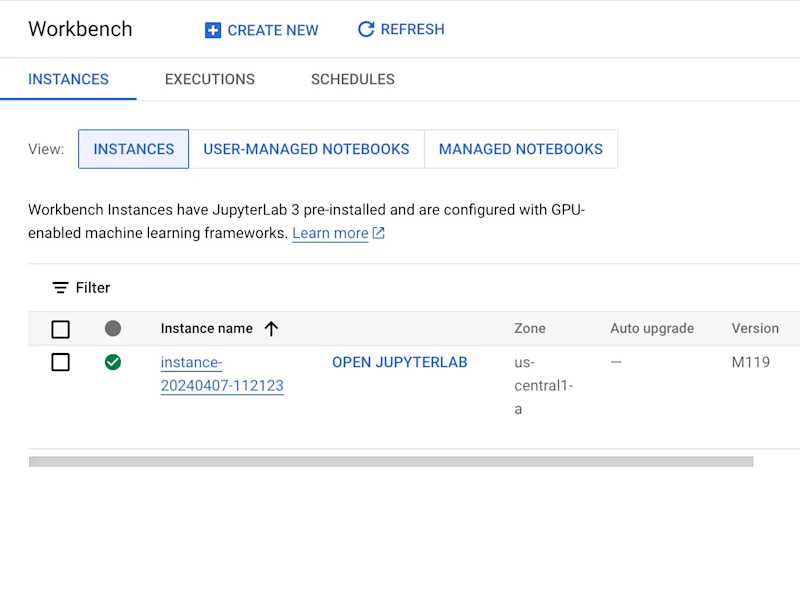
Task: Click the Auto upgrade dash cell
Action: point(616,362)
